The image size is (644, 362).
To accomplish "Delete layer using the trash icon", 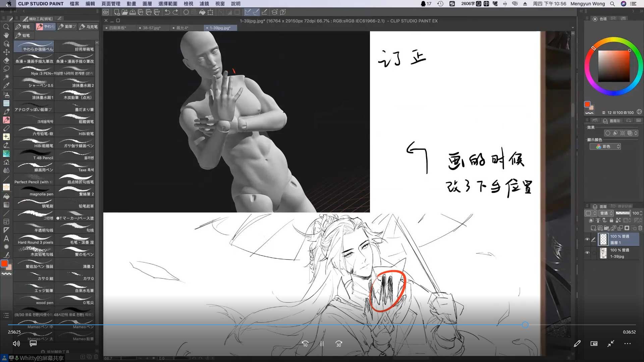I will point(640,228).
